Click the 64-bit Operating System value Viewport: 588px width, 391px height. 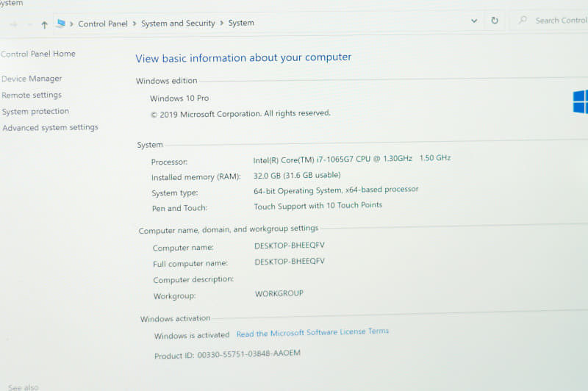tap(336, 190)
